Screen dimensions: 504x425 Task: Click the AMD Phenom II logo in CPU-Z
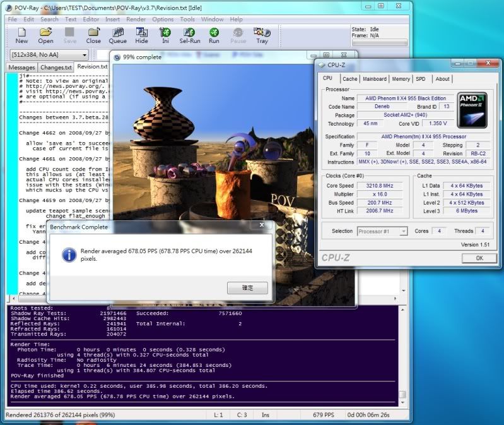coord(472,110)
